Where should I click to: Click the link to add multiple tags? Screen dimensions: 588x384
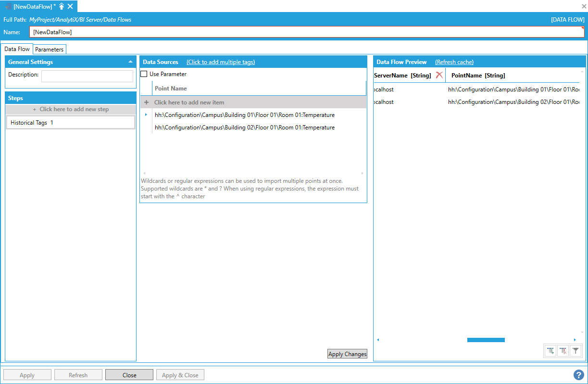(221, 62)
